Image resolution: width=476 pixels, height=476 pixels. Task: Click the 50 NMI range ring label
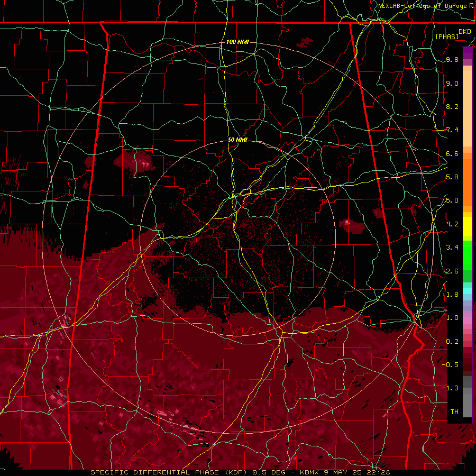click(x=237, y=140)
